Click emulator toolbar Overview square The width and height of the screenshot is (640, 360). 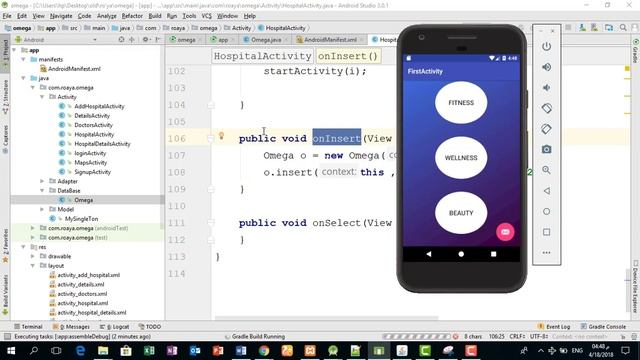click(547, 232)
